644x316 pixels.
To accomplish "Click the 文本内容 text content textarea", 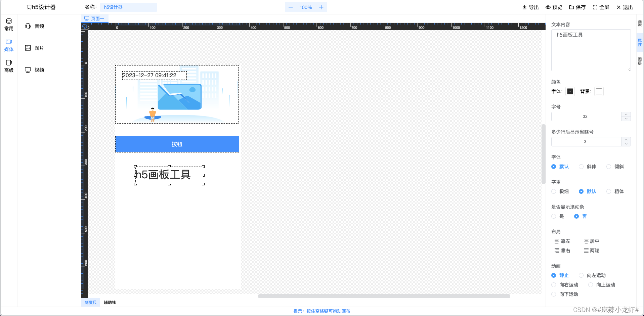I will (591, 50).
